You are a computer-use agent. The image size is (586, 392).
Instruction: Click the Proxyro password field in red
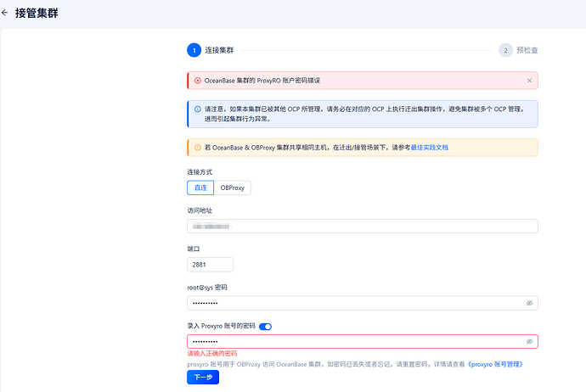[357, 341]
